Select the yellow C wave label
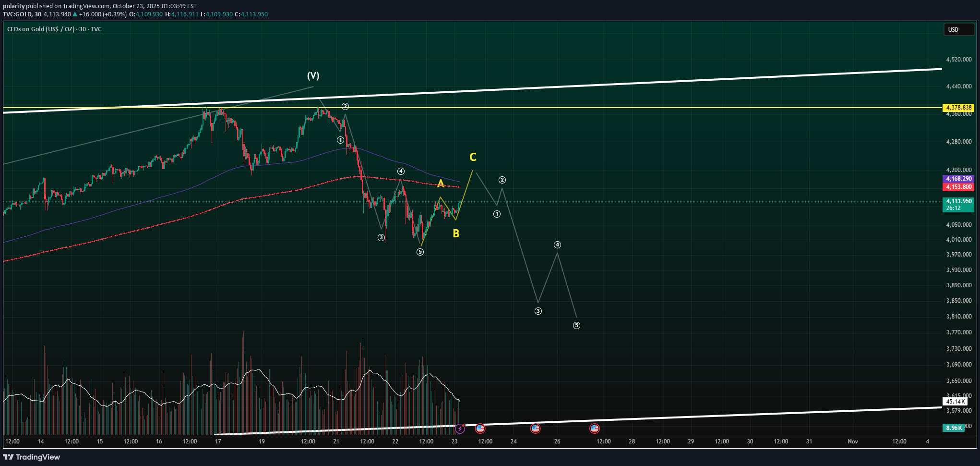The height and width of the screenshot is (466, 980). point(473,157)
